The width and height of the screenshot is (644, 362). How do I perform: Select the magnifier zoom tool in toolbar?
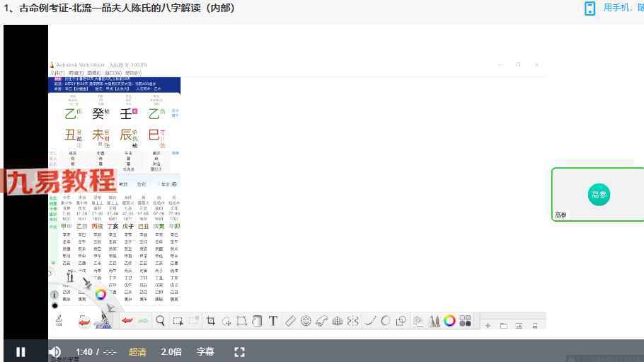pyautogui.click(x=161, y=321)
